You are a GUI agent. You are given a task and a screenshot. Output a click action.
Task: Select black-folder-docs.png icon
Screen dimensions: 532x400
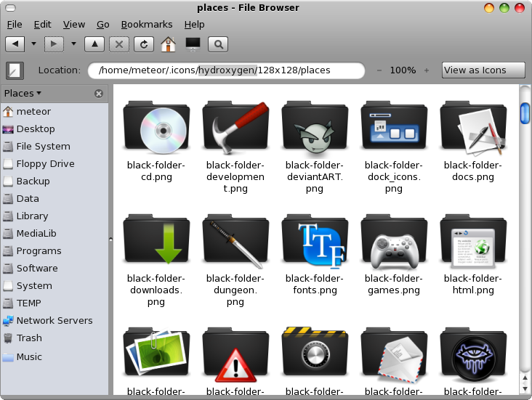(473, 127)
